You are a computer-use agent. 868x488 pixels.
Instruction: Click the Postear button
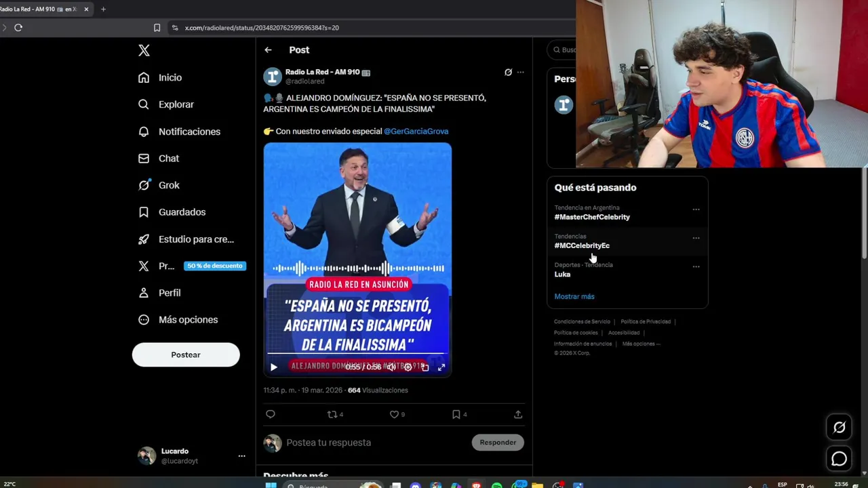pyautogui.click(x=186, y=354)
